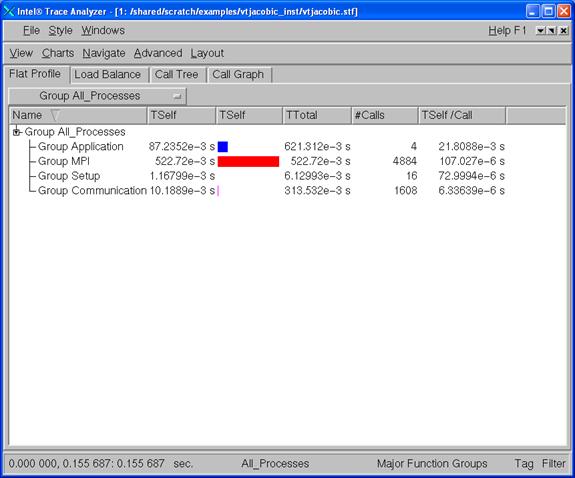
Task: Sort by first TSelf column header
Action: [181, 115]
